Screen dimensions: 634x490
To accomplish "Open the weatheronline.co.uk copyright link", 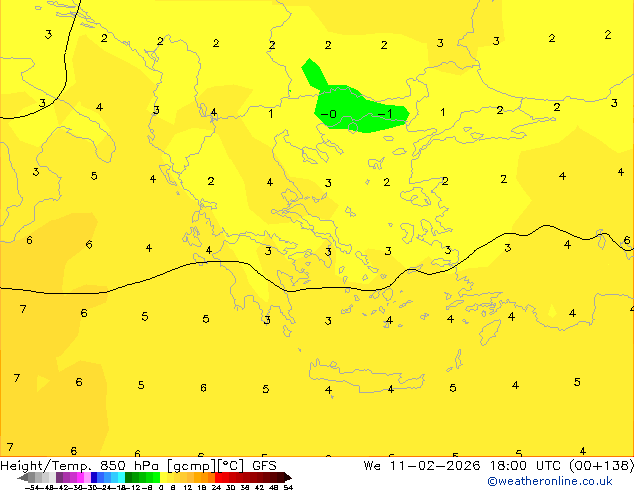I will tap(549, 481).
